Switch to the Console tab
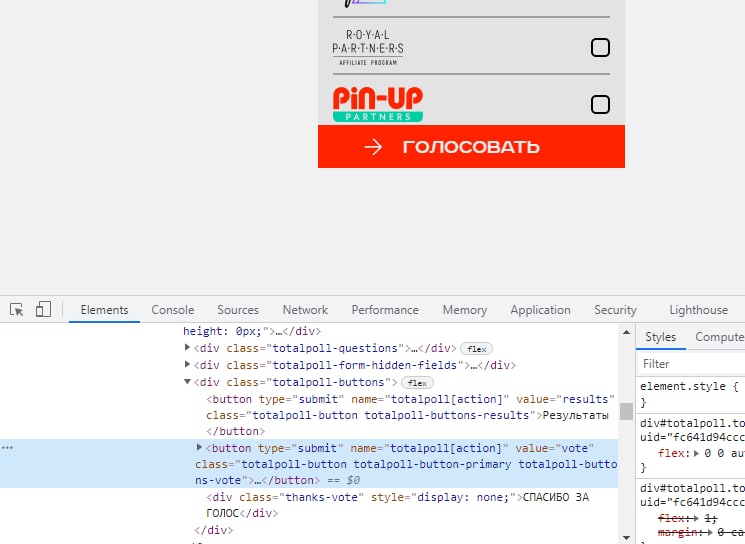The image size is (745, 544). point(172,310)
